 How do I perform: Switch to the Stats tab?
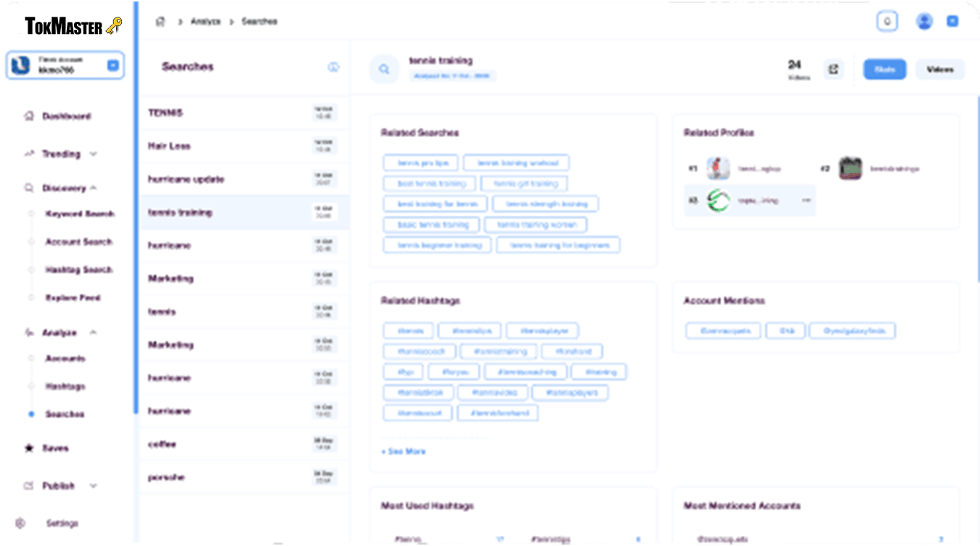(x=884, y=70)
